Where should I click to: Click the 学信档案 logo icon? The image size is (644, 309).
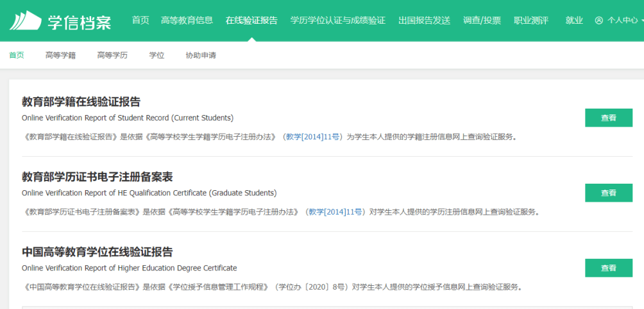(24, 21)
